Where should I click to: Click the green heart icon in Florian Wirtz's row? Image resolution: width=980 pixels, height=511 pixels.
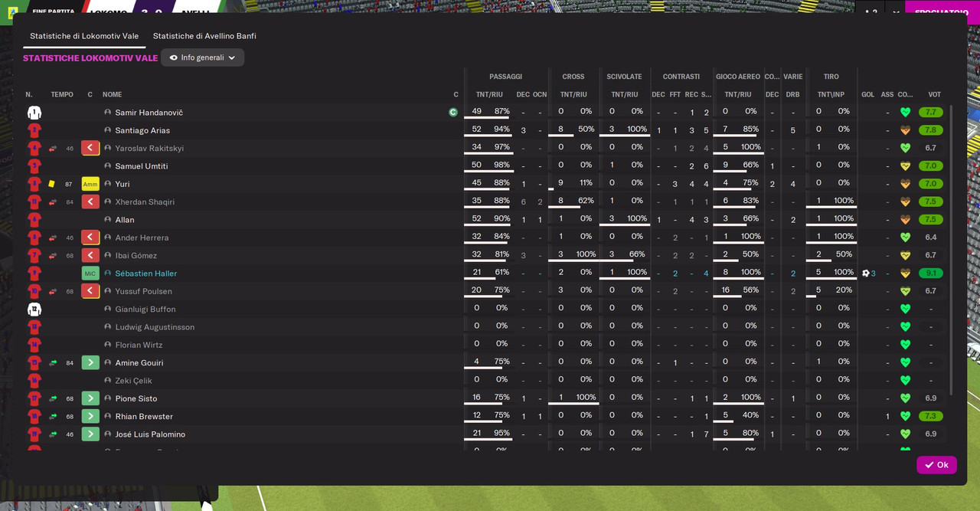pyautogui.click(x=905, y=345)
